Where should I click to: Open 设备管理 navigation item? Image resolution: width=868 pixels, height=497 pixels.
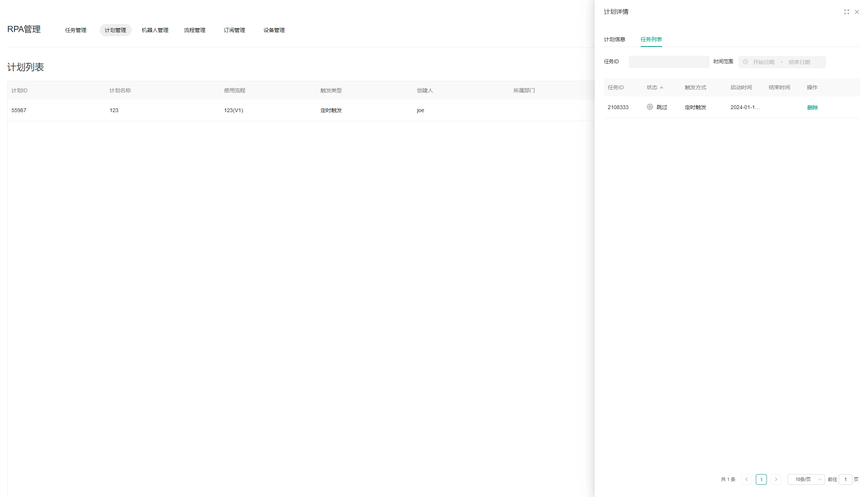274,30
